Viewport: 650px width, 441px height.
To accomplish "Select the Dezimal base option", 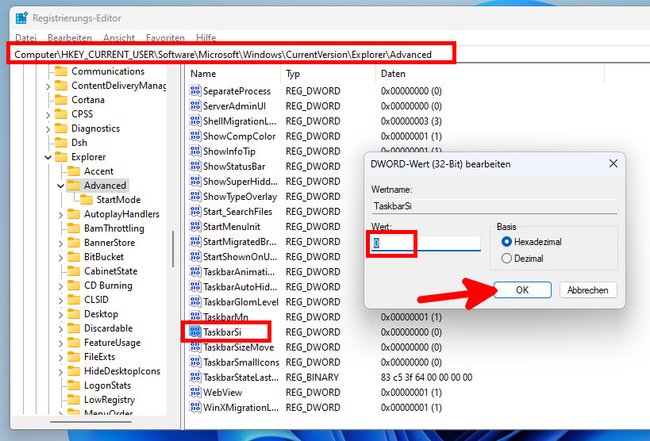I will coord(507,259).
